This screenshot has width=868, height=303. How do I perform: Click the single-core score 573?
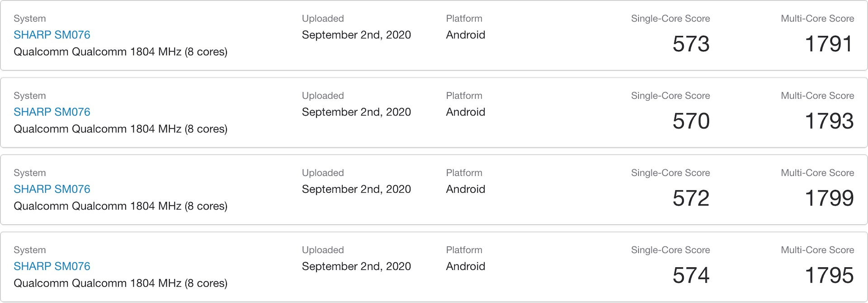[x=691, y=44]
